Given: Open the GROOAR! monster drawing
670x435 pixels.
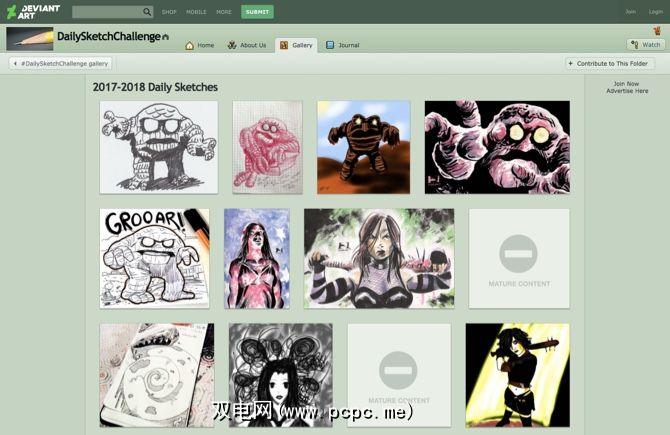Looking at the screenshot, I should 155,259.
